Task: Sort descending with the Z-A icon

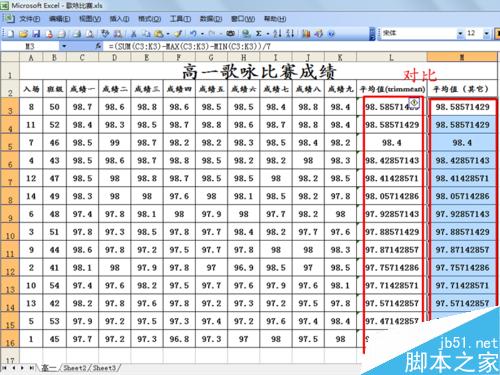Action: point(290,34)
